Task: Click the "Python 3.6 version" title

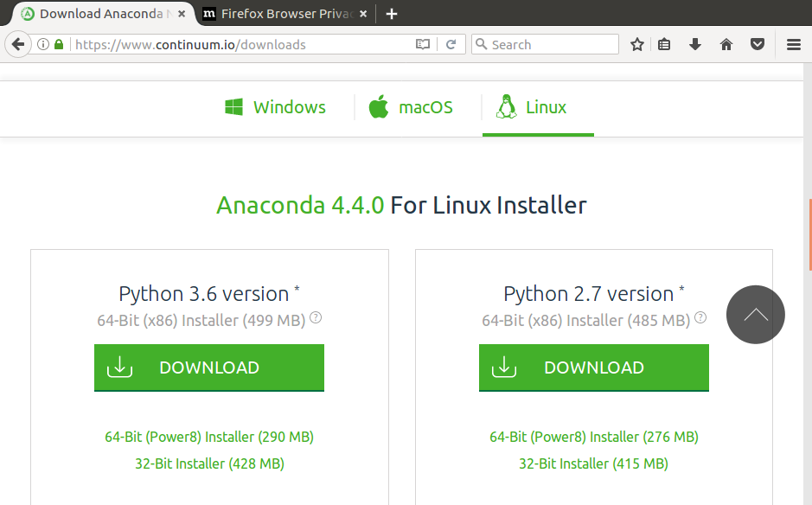Action: point(204,294)
